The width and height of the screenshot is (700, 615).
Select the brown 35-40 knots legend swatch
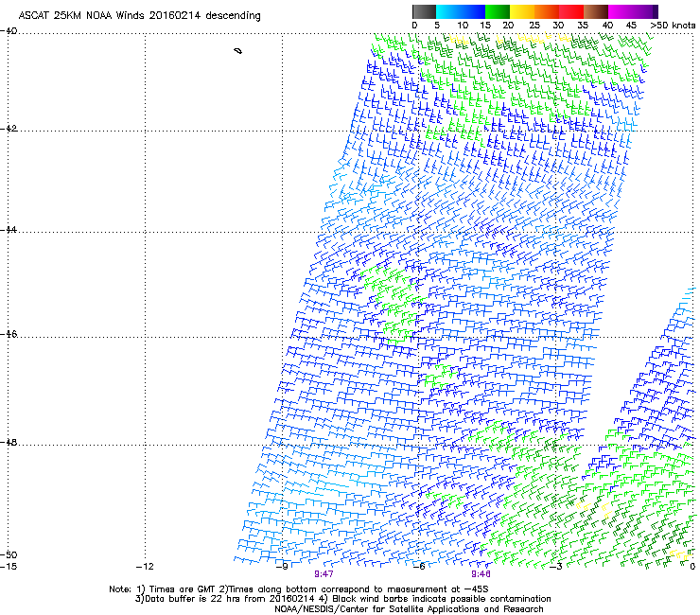click(596, 11)
